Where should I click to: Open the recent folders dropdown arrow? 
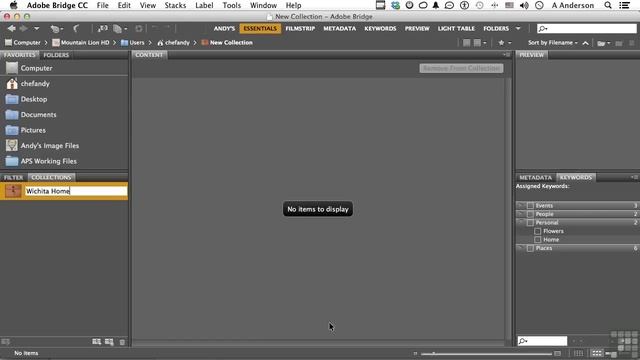(36, 29)
